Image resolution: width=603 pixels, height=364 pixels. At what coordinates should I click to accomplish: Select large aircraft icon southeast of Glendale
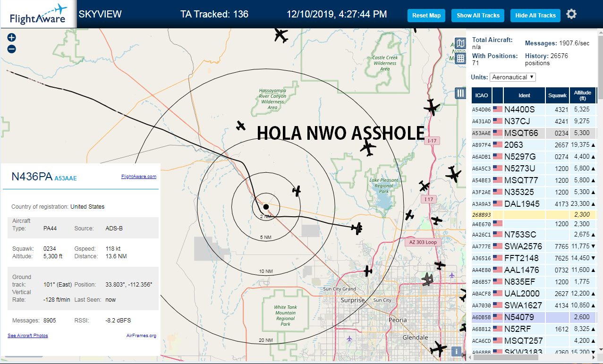(x=439, y=349)
